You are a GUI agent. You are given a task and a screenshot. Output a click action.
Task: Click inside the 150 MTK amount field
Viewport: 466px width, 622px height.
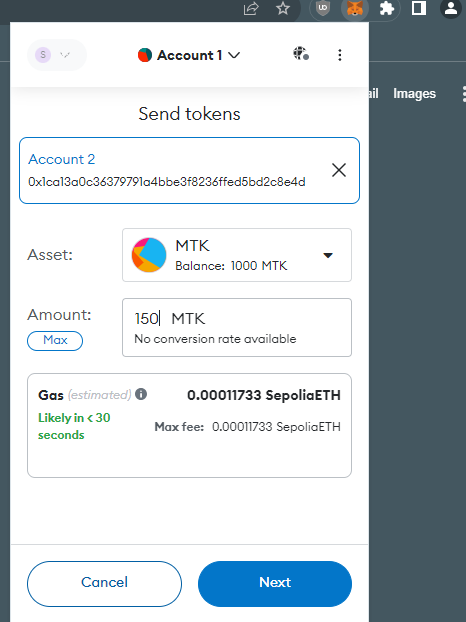(237, 327)
